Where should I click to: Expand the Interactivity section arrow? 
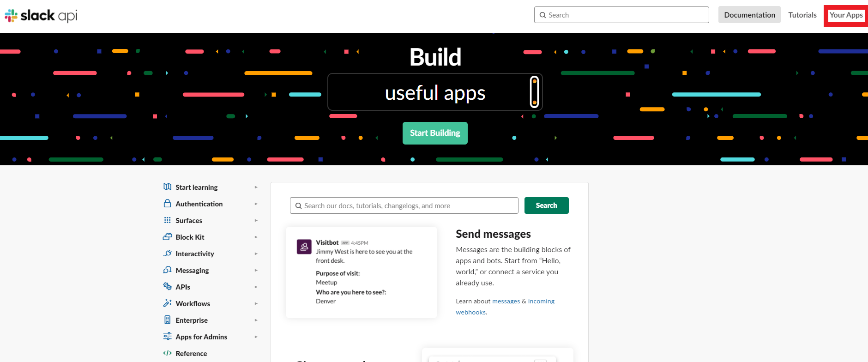tap(256, 253)
